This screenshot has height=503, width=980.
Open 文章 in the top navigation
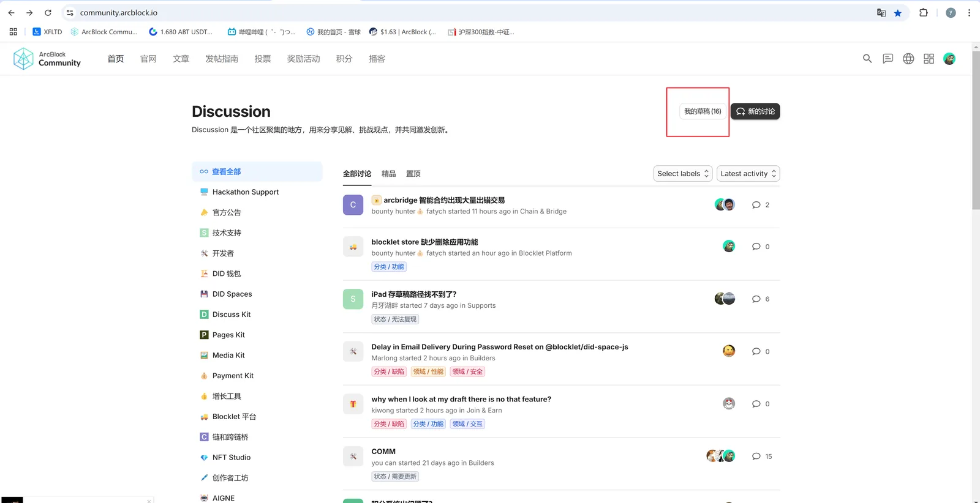[x=181, y=59]
